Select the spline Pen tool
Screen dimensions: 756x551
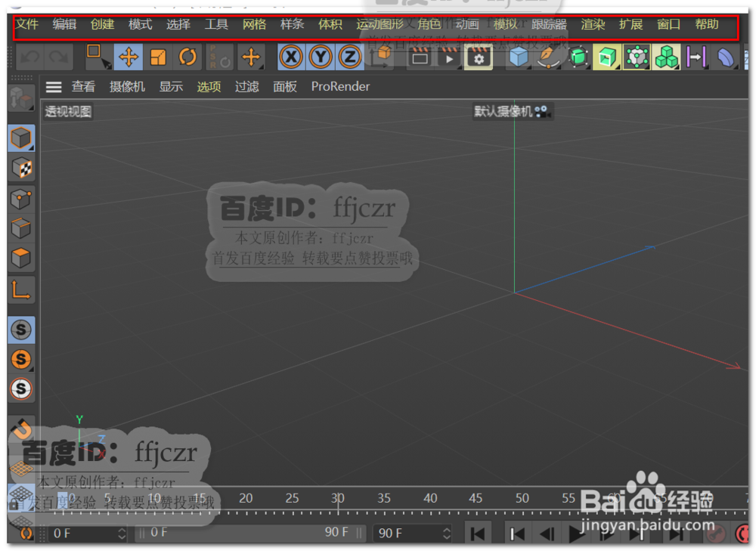pos(548,57)
